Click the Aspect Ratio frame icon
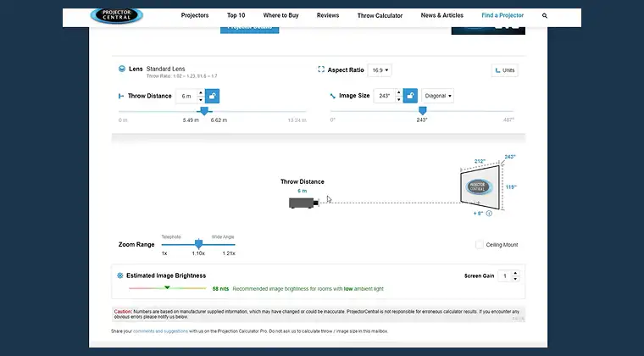644x356 pixels. pyautogui.click(x=320, y=70)
